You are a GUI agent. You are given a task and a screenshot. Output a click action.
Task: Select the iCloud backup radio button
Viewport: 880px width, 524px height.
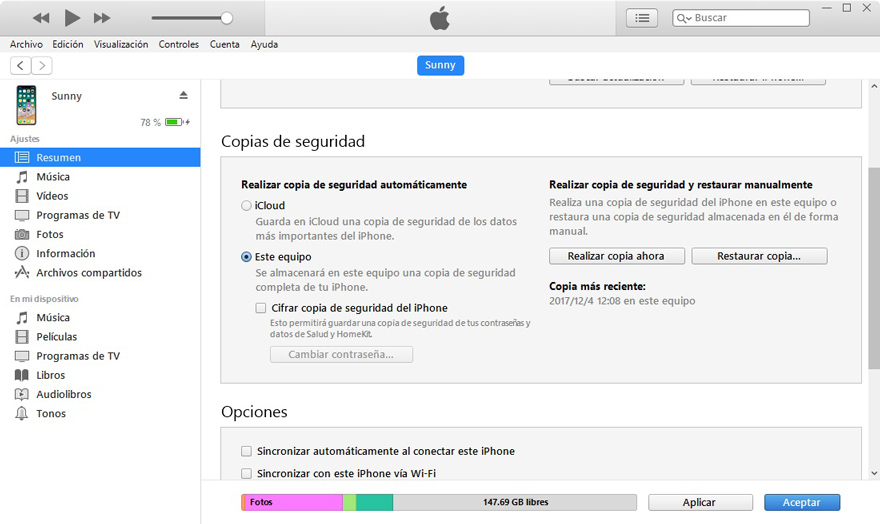[x=246, y=206]
